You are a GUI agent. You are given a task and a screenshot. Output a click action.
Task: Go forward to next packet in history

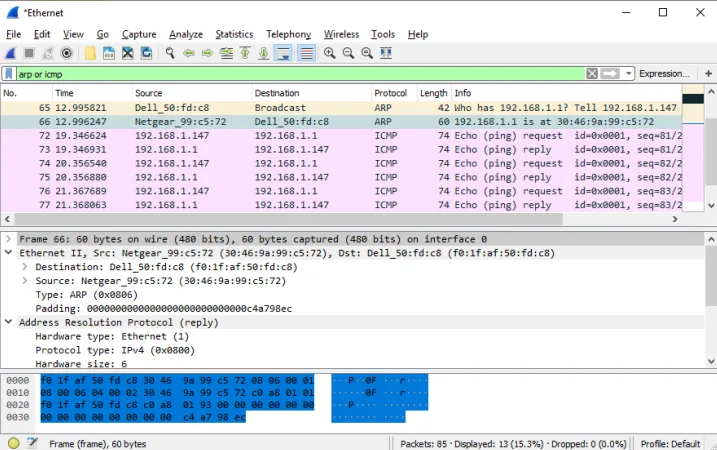pyautogui.click(x=208, y=53)
